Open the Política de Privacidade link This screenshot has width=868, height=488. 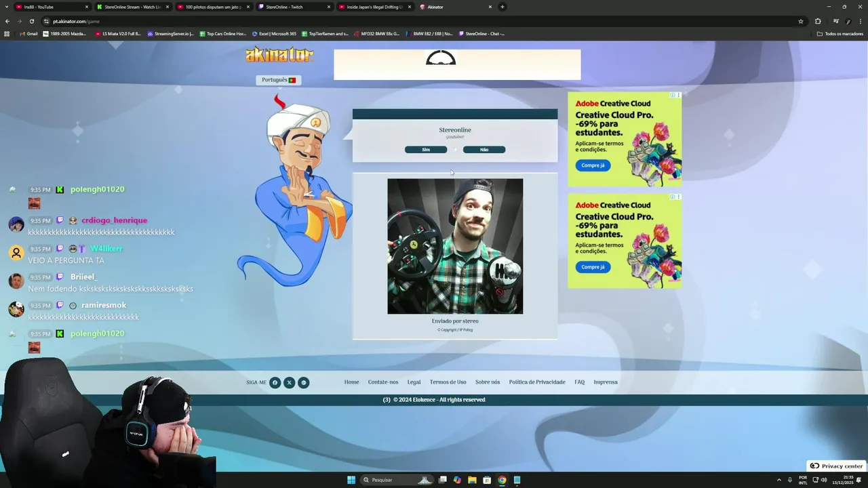coord(537,382)
